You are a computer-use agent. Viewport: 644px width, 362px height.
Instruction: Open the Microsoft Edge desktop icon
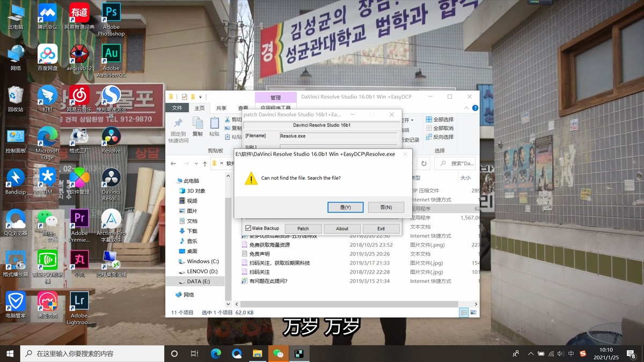click(47, 143)
